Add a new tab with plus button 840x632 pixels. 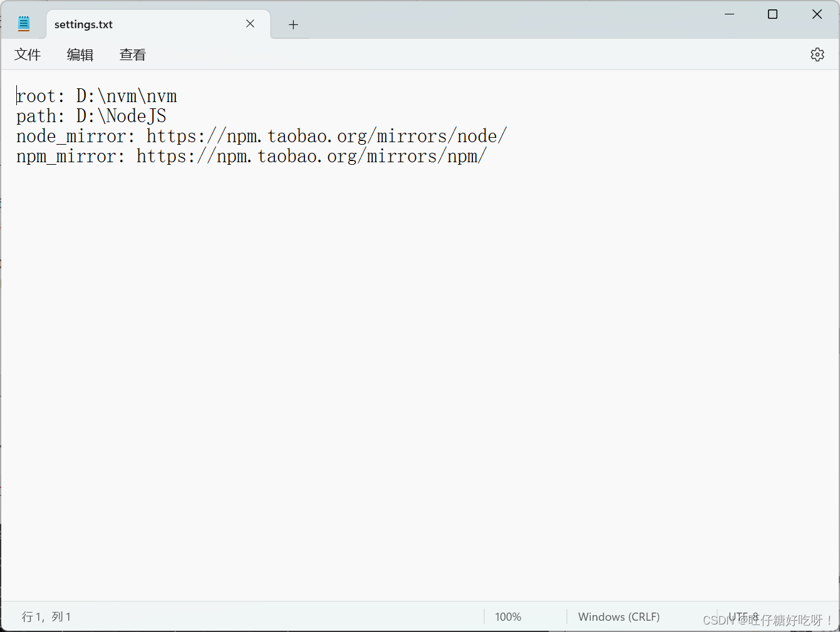point(293,24)
